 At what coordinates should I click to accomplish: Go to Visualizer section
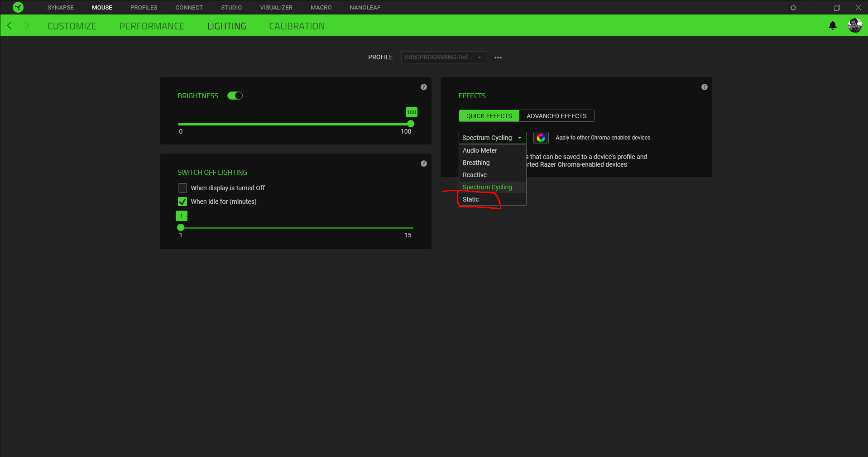coord(276,8)
